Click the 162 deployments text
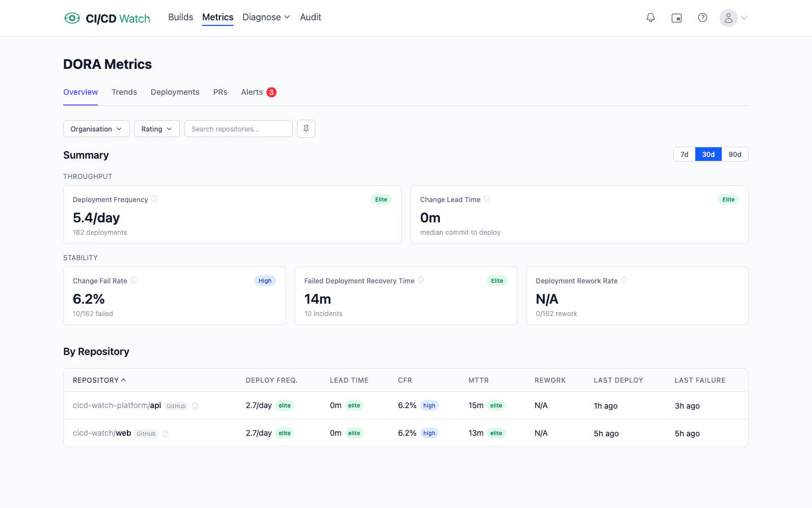The image size is (812, 508). pos(100,232)
